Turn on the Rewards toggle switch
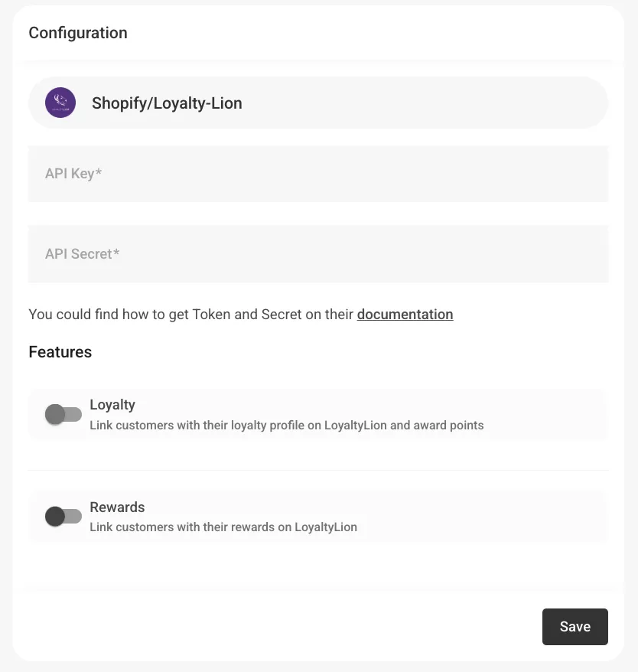The height and width of the screenshot is (672, 638). pyautogui.click(x=63, y=517)
